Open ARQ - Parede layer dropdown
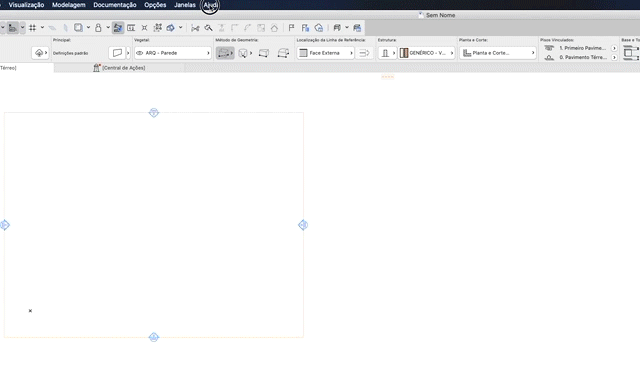This screenshot has width=640, height=376. click(173, 53)
